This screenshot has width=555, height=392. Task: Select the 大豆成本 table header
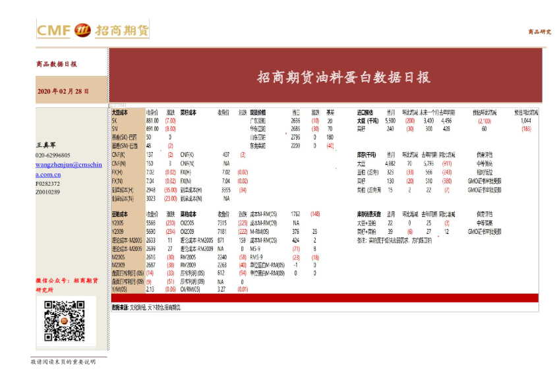[x=120, y=113]
